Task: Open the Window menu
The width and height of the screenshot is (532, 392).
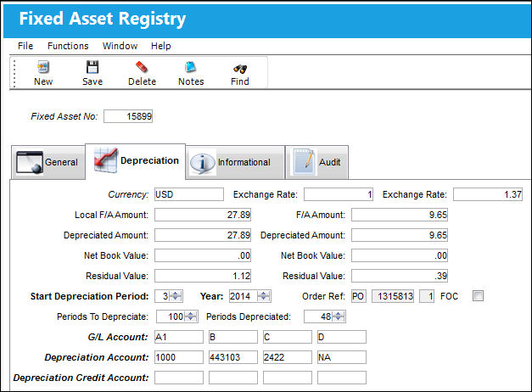Action: [120, 46]
